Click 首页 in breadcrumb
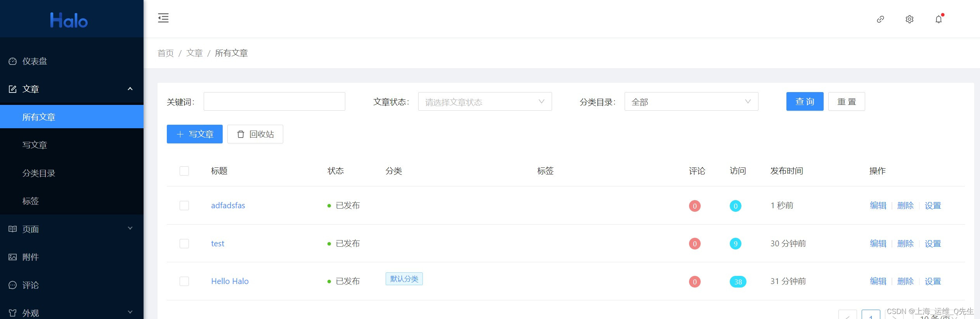The image size is (980, 319). point(166,53)
